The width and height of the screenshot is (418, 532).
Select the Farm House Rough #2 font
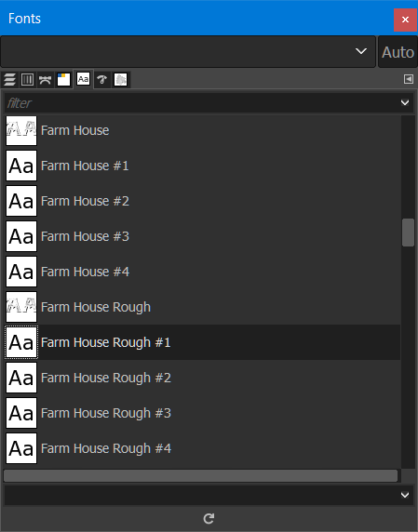click(x=203, y=378)
